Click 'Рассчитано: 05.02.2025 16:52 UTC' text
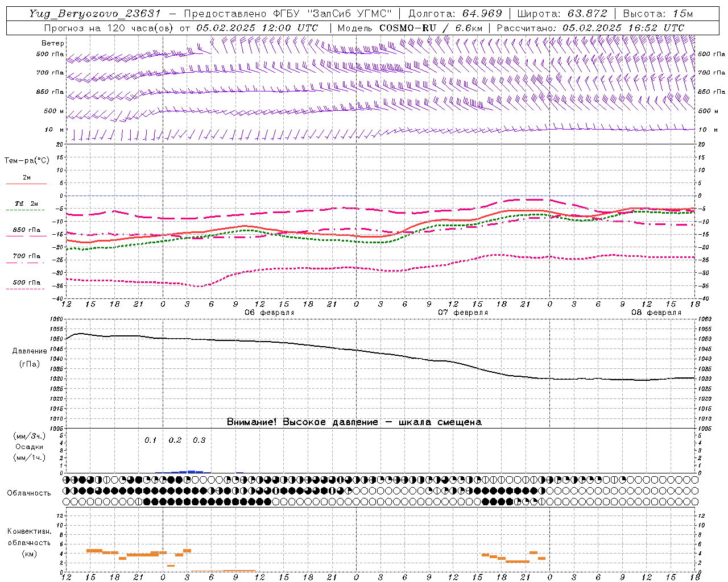This screenshot has width=728, height=582. [x=590, y=28]
